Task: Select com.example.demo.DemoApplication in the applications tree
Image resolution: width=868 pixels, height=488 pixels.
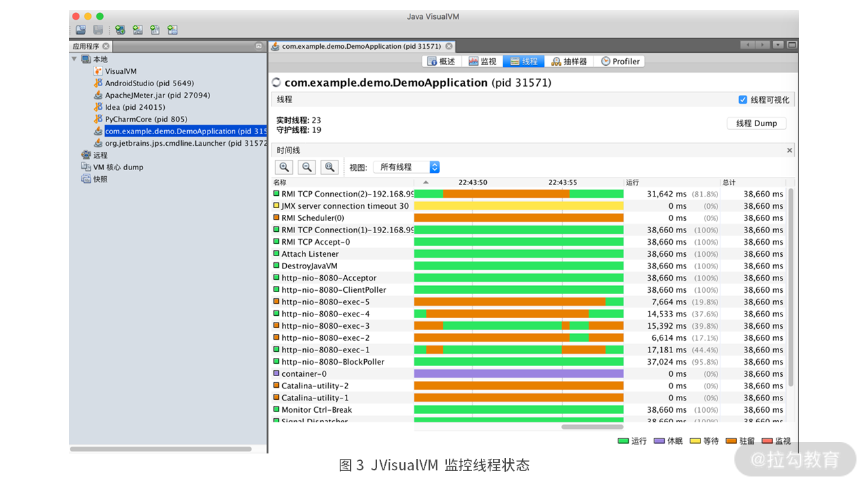Action: pos(186,131)
